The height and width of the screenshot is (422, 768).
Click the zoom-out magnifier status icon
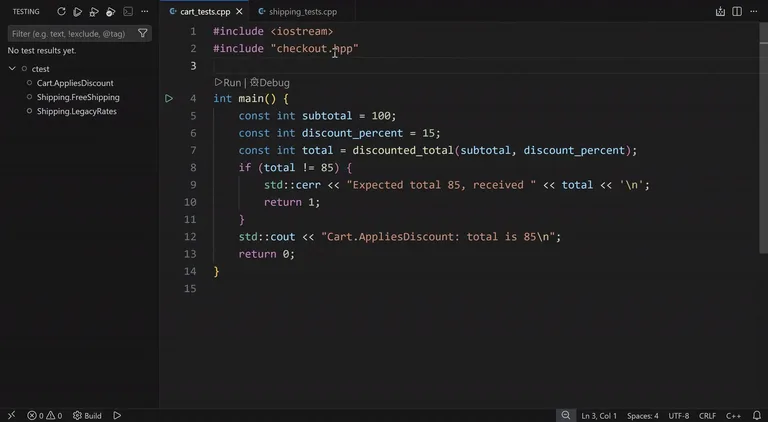[x=566, y=415]
